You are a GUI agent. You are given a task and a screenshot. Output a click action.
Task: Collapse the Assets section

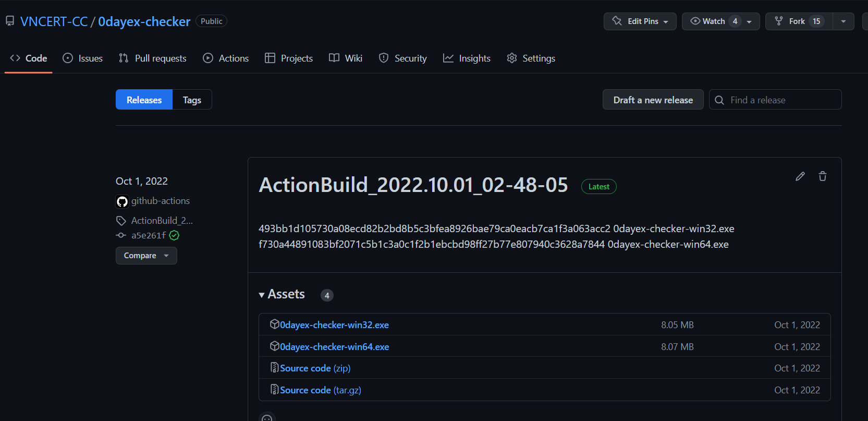point(282,295)
